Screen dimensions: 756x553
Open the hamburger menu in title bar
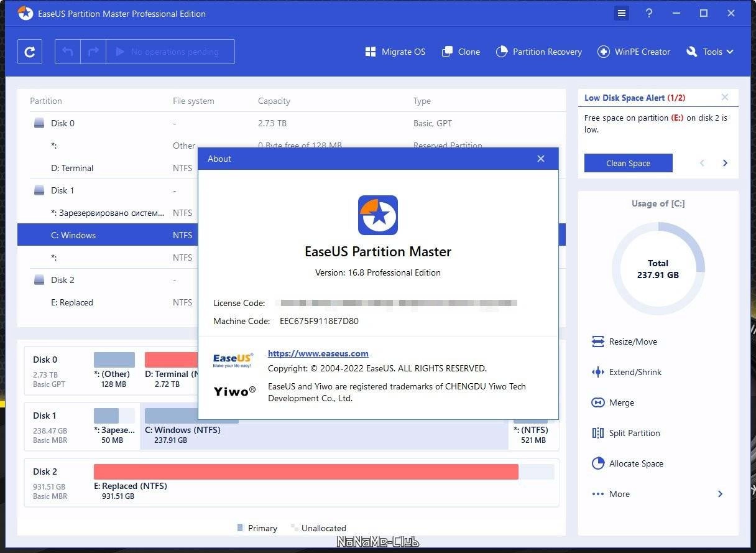[x=622, y=13]
